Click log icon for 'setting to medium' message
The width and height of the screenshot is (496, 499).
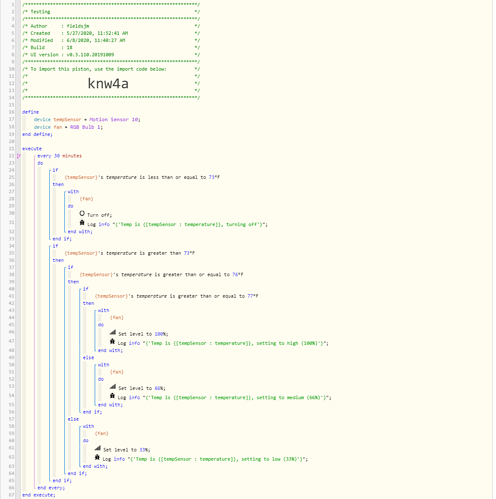[x=112, y=396]
